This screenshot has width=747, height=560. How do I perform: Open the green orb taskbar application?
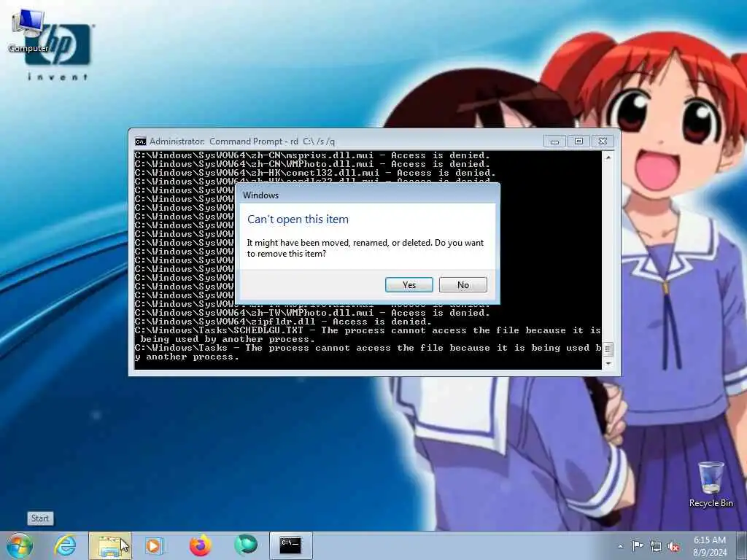coord(246,545)
